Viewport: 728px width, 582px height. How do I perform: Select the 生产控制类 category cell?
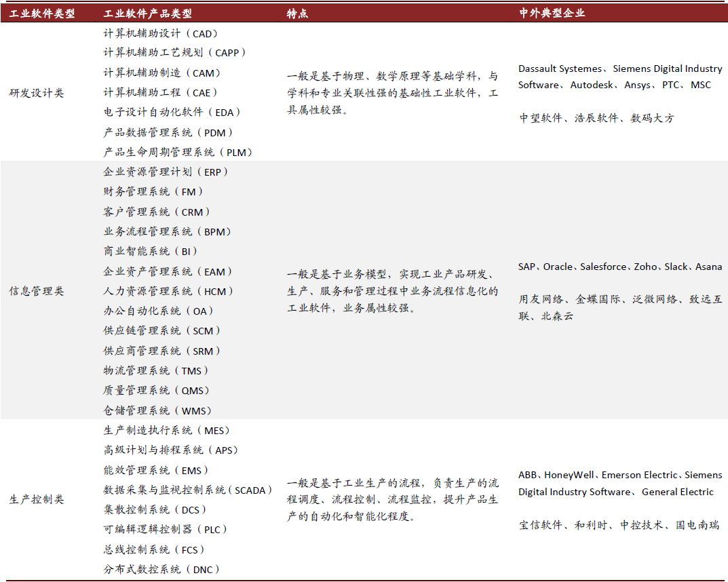(36, 499)
